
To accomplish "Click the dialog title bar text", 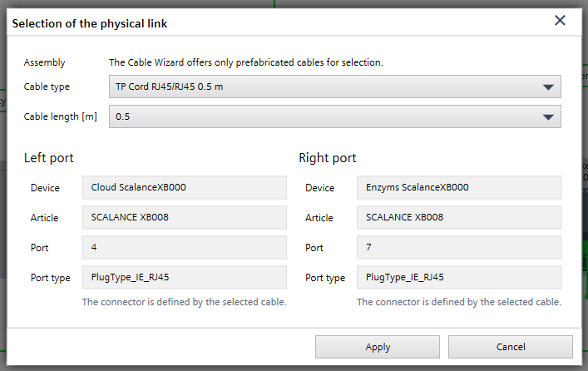I will [x=90, y=24].
